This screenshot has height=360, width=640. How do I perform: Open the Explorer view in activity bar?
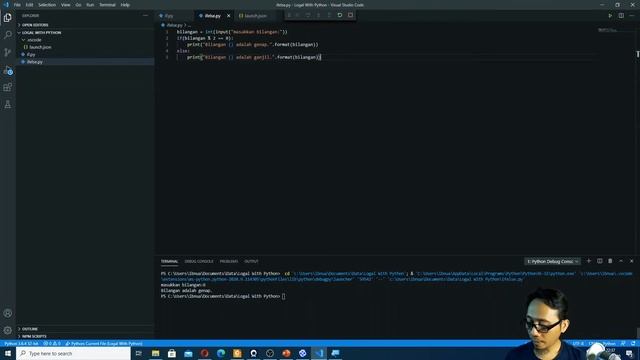(x=7, y=18)
